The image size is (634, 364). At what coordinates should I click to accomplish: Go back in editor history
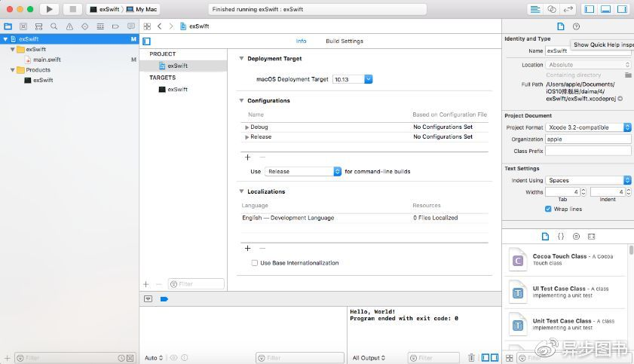(x=160, y=26)
